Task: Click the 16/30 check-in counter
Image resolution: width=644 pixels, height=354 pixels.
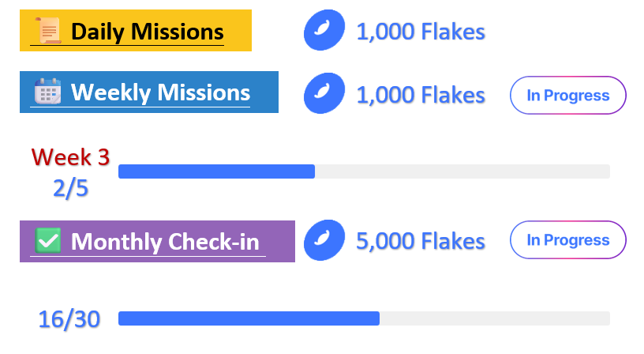Action: click(69, 319)
